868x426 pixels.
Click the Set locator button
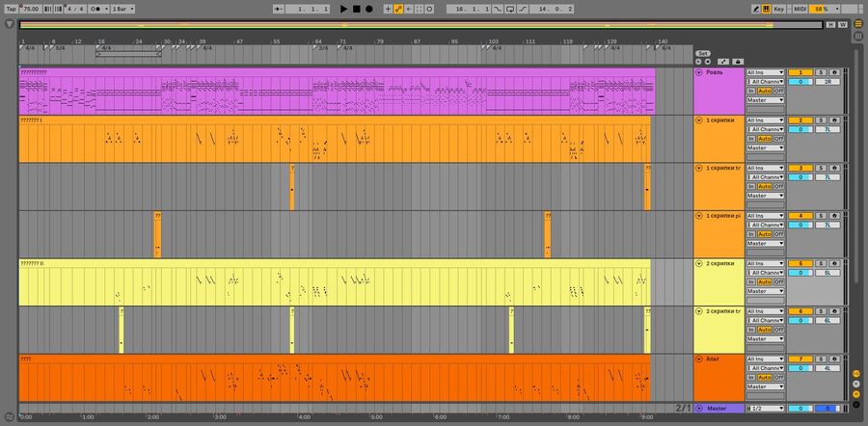pos(702,54)
